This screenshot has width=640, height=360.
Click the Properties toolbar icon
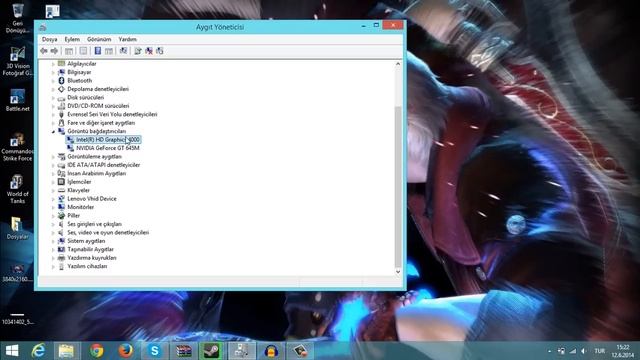pyautogui.click(x=83, y=51)
